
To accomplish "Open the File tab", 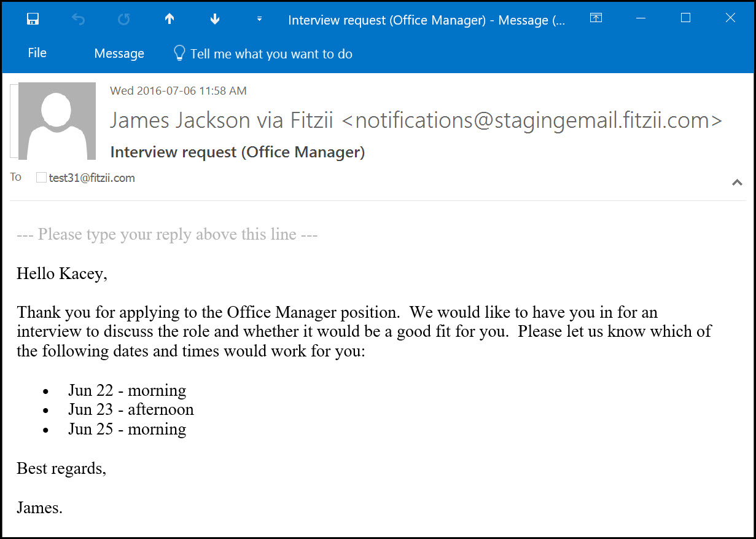I will [x=37, y=53].
